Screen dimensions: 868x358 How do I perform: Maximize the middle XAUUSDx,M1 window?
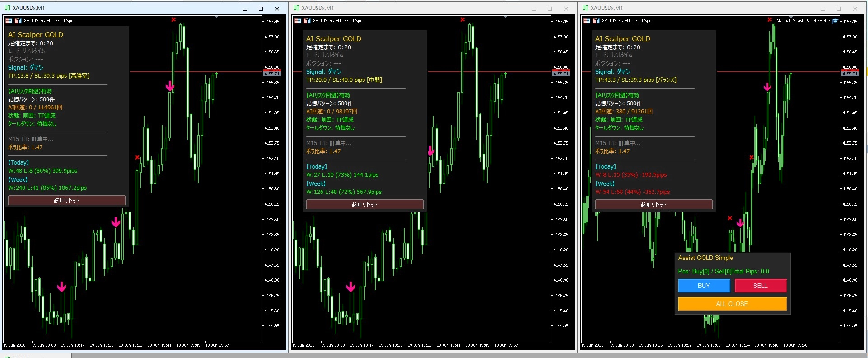[550, 9]
